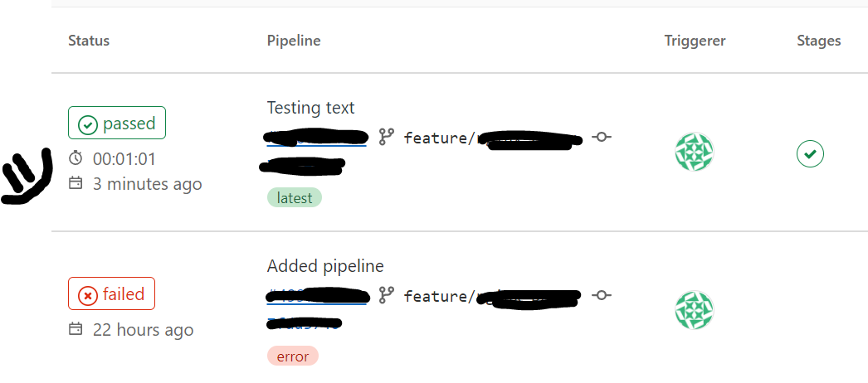Open the feature/ branch link in passed pipeline

(x=493, y=138)
